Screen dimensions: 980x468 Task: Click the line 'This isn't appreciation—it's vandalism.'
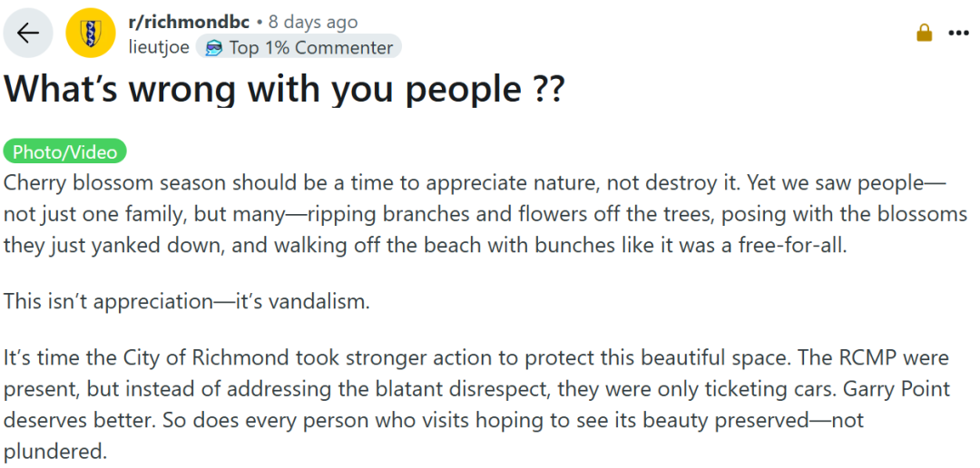[187, 302]
